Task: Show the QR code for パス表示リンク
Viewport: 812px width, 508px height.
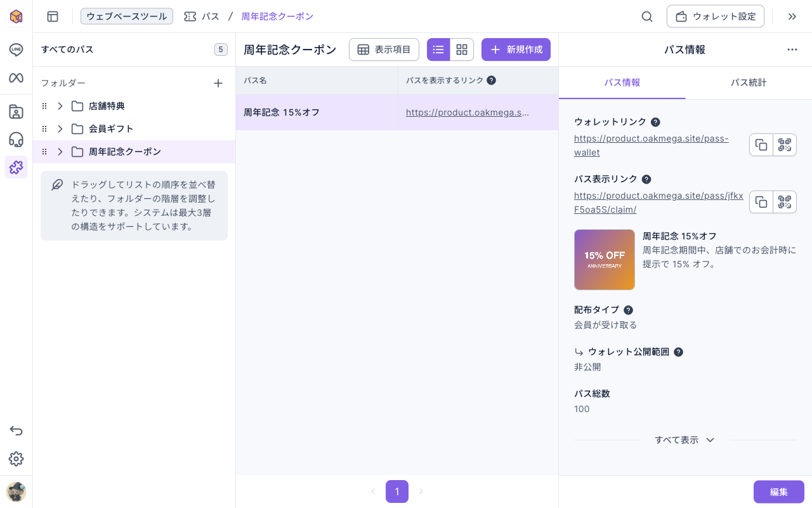Action: [785, 202]
